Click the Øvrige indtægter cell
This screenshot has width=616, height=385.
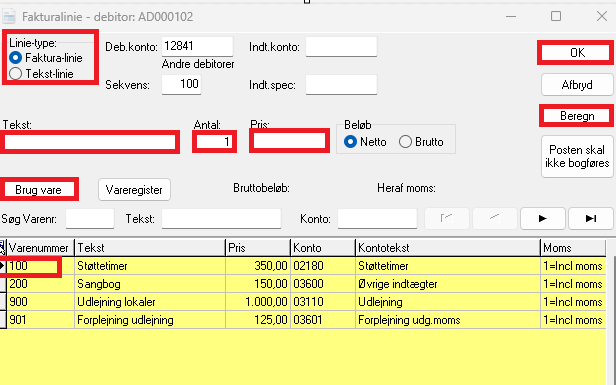click(448, 284)
